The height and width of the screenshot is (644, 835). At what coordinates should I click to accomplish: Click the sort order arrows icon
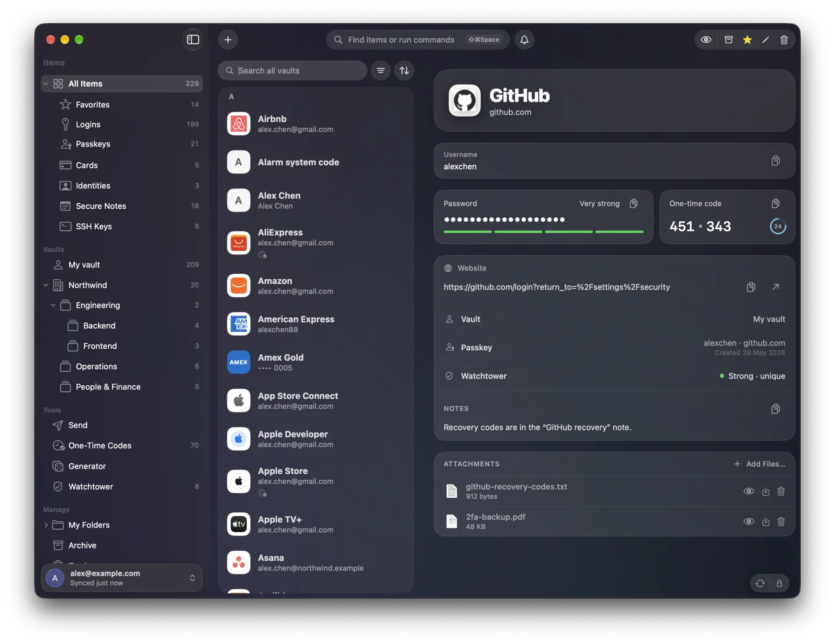point(405,71)
